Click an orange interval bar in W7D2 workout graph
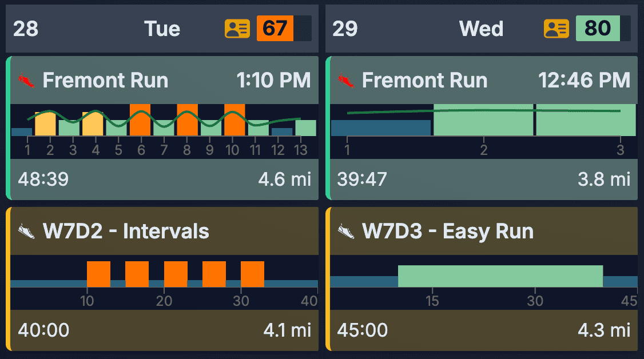 click(98, 273)
